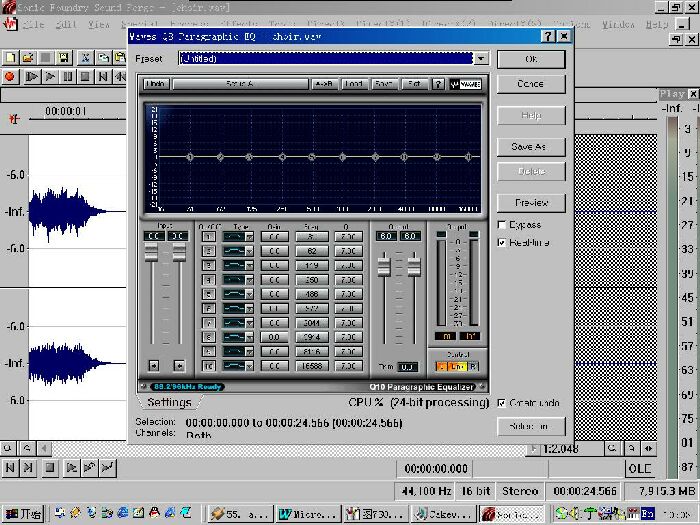700x525 pixels.
Task: Click the Microsoft Word taskbar button
Action: 309,514
